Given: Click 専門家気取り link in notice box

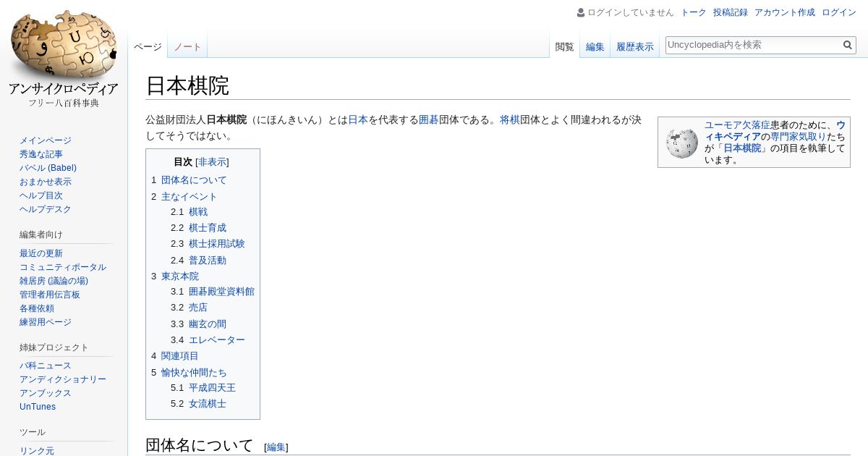Looking at the screenshot, I should tap(799, 137).
